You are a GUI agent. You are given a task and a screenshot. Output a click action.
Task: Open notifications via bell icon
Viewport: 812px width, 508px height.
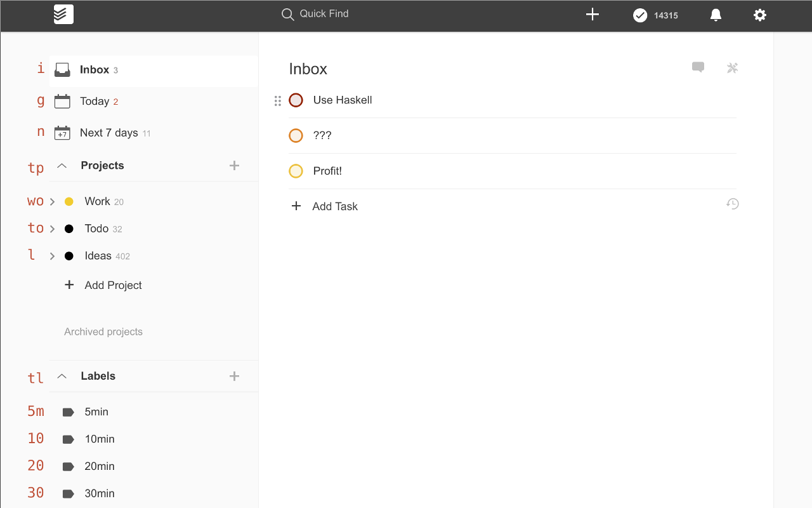click(716, 15)
